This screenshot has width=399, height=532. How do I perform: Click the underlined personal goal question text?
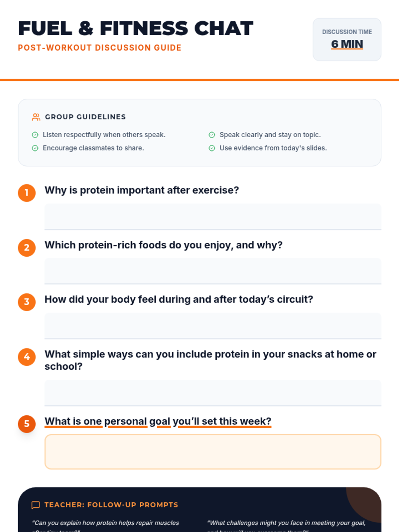158,421
